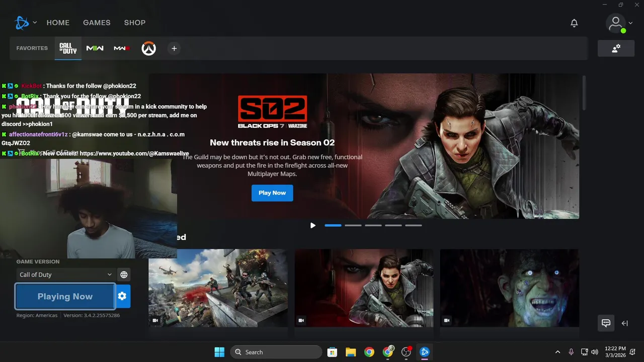Select the Overwatch game icon

[x=148, y=48]
